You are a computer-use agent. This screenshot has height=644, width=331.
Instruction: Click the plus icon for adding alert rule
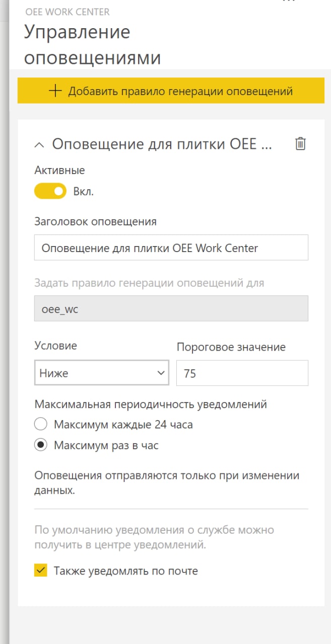tap(55, 91)
